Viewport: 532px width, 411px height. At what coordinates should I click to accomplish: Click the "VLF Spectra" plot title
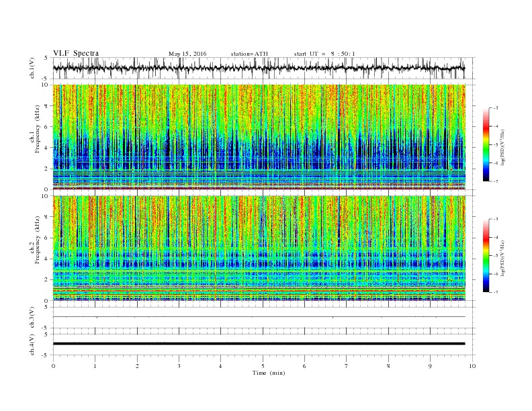tap(76, 53)
